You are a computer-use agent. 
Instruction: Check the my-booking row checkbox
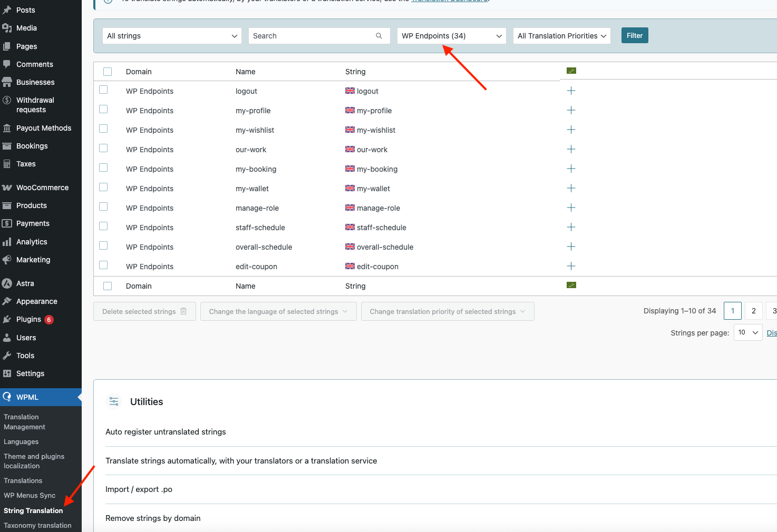pos(103,168)
